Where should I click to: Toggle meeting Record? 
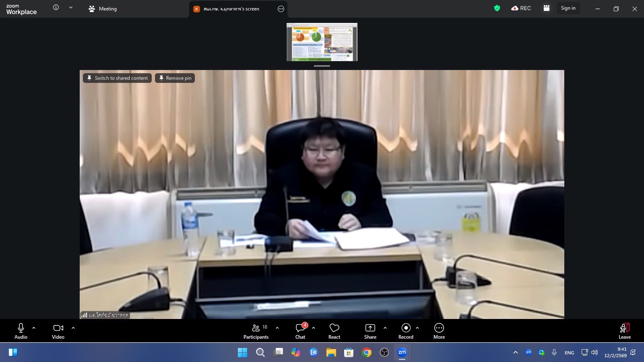[x=406, y=331]
